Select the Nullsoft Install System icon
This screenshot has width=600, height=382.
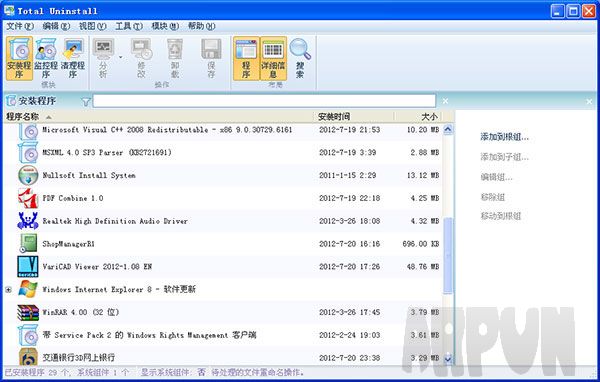coord(28,175)
